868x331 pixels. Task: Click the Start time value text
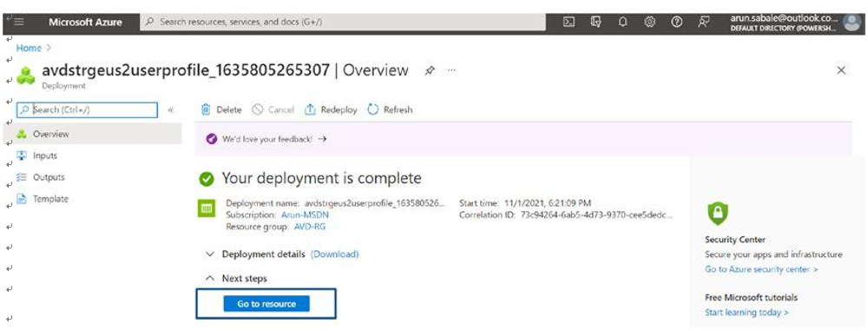click(548, 203)
